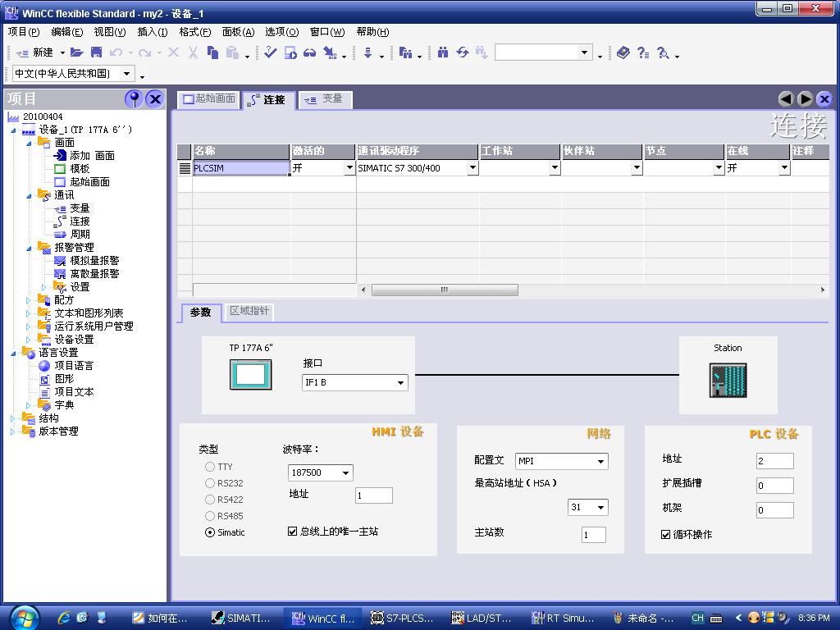Viewport: 840px width, 630px height.
Task: Open the 波特率 187500 dropdown
Action: [345, 472]
